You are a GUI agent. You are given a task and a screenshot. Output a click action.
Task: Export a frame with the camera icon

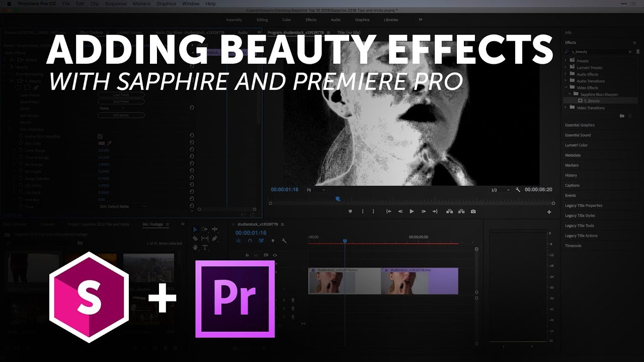[x=473, y=212]
